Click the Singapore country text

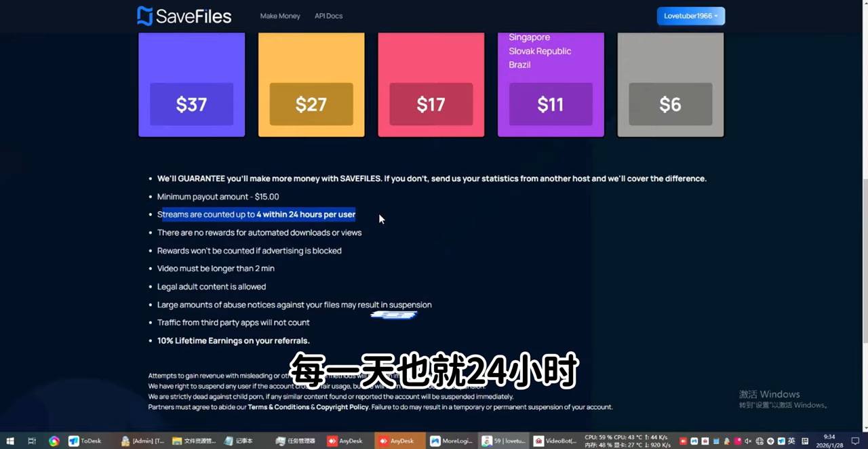[x=529, y=37]
